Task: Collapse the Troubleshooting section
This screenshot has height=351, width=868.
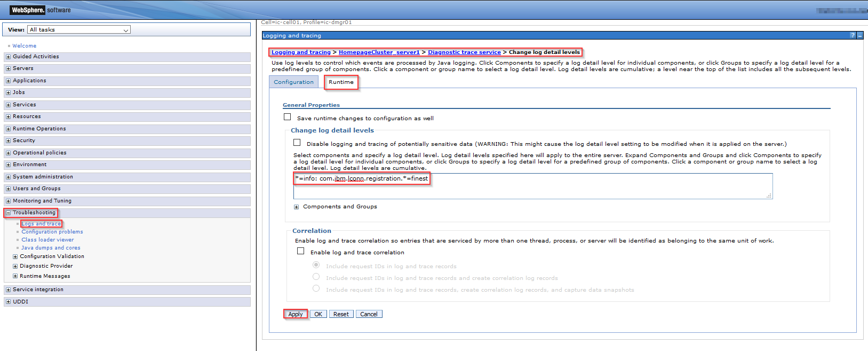Action: [x=8, y=213]
